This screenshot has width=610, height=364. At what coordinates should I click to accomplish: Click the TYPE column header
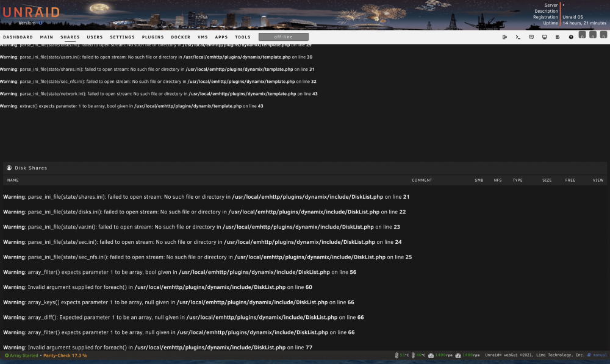[x=517, y=180]
